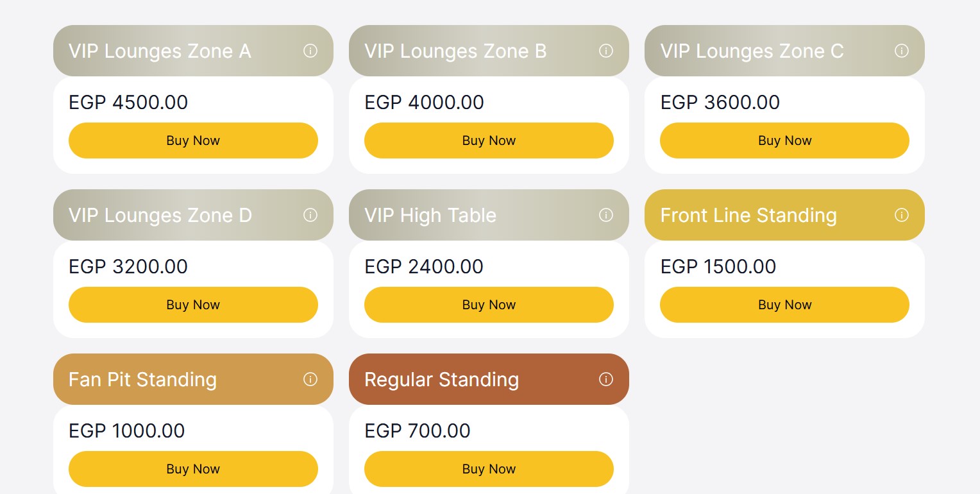Click Regular Standing info icon
This screenshot has height=494, width=980.
pos(606,379)
